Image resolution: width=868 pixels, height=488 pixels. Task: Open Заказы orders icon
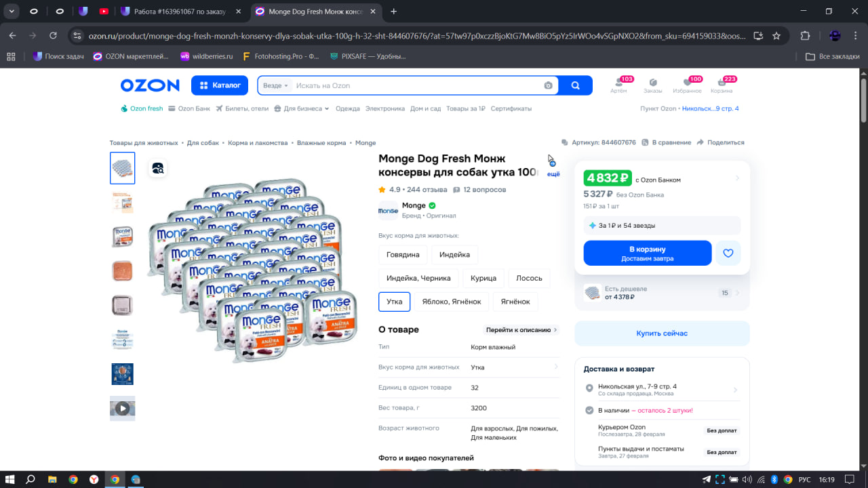click(652, 85)
